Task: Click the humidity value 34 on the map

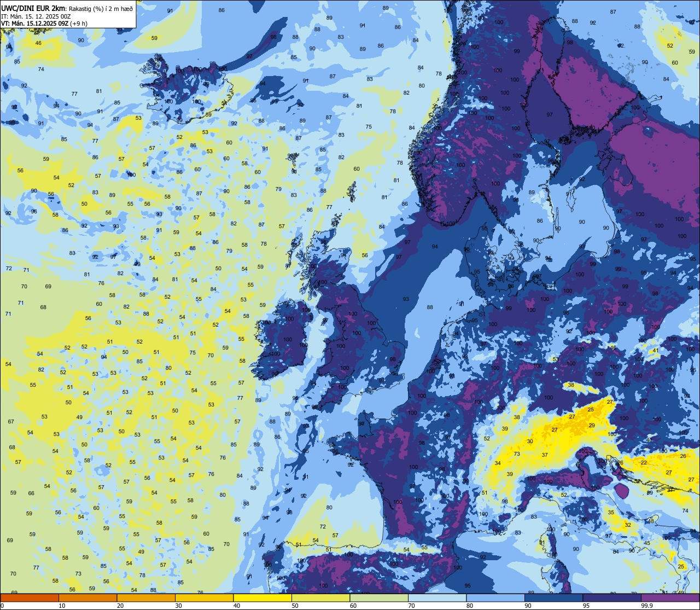Action: pyautogui.click(x=498, y=463)
